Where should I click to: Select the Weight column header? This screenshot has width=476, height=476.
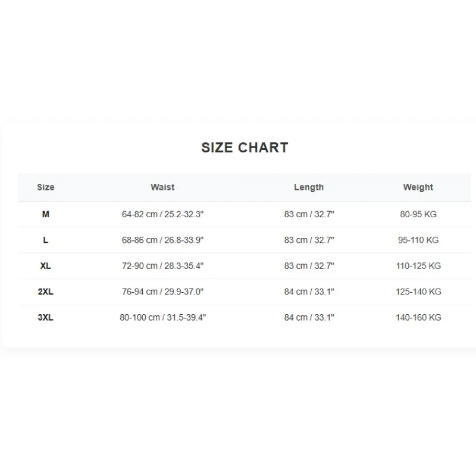(418, 187)
